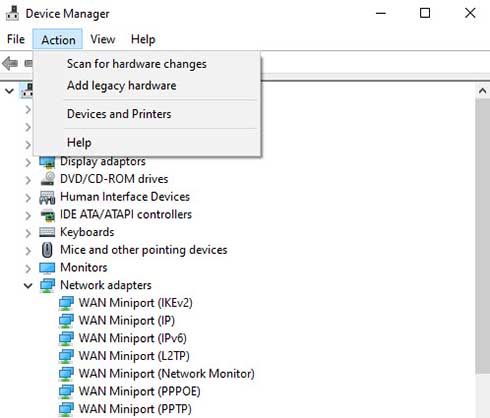The height and width of the screenshot is (418, 490).
Task: Open Devices and Printers from menu
Action: (x=119, y=114)
